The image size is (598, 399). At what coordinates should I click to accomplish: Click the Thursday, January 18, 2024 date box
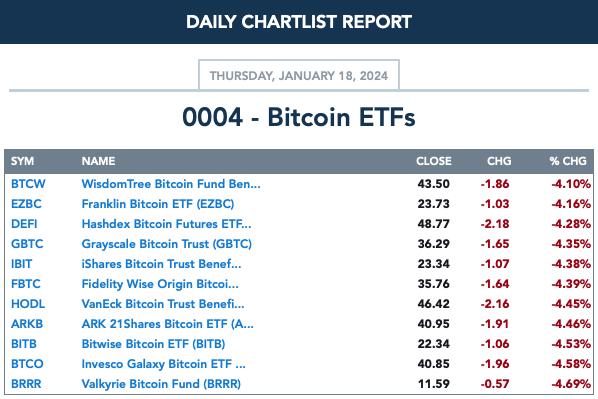(299, 75)
